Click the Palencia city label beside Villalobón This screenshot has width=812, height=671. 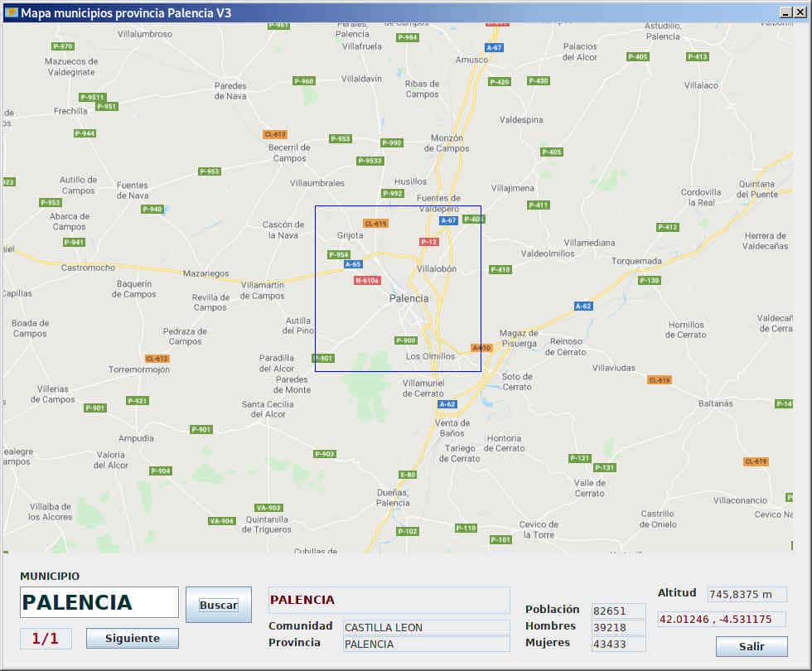click(409, 298)
